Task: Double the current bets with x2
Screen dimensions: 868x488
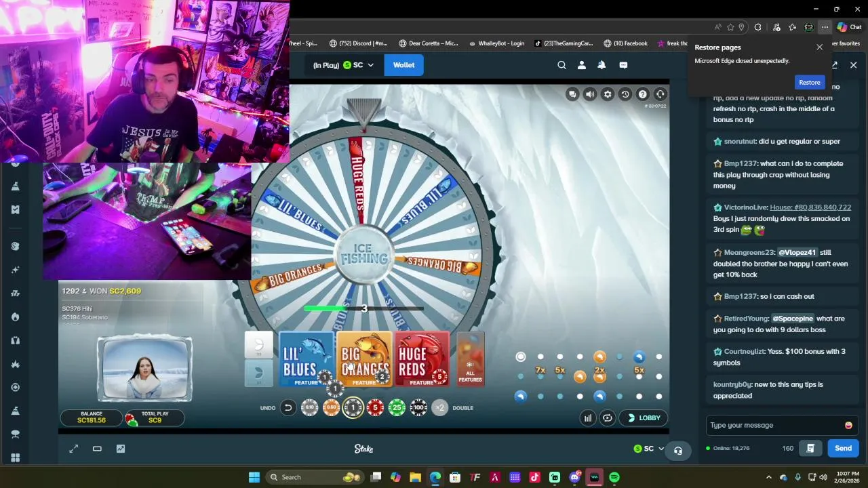Action: click(440, 407)
